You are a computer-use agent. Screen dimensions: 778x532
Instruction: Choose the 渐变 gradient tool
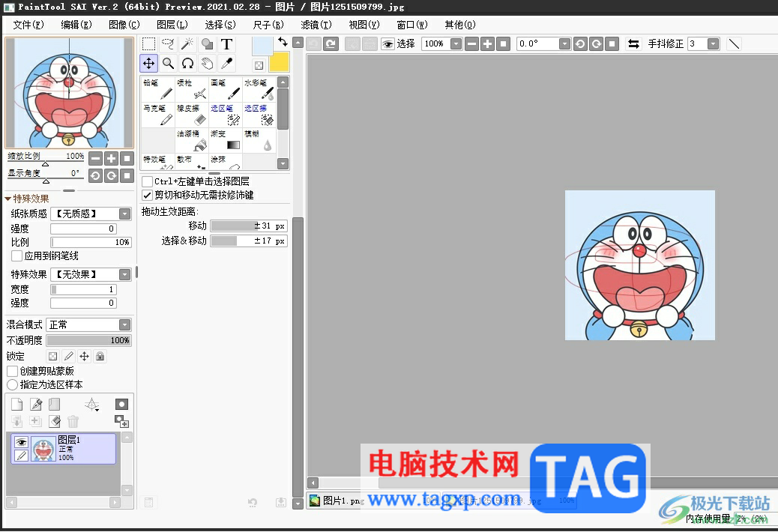pos(226,140)
